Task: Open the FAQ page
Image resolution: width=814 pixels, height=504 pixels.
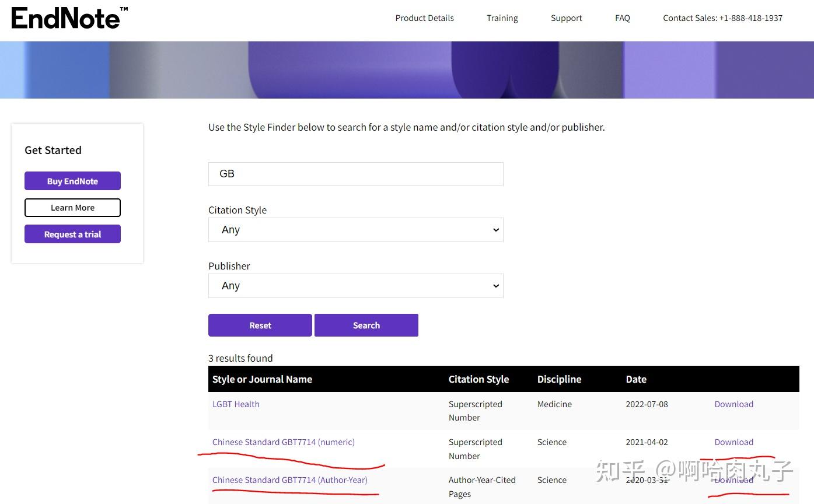Action: (x=622, y=18)
